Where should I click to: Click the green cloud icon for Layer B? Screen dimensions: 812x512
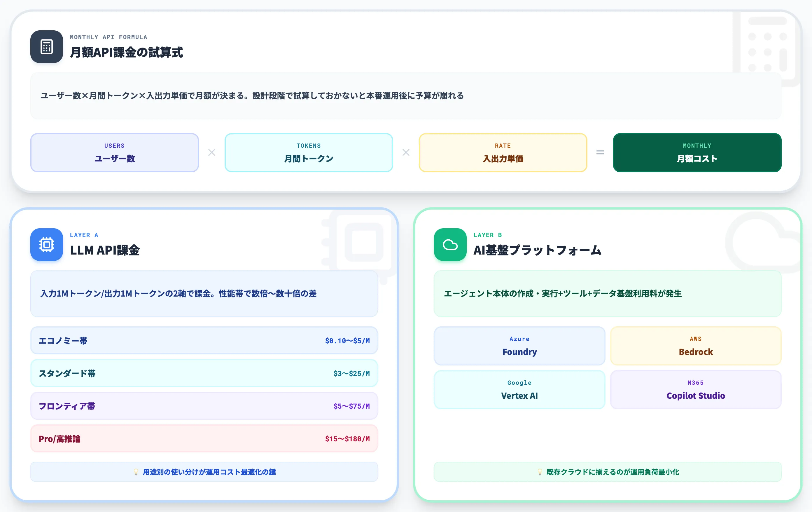450,245
